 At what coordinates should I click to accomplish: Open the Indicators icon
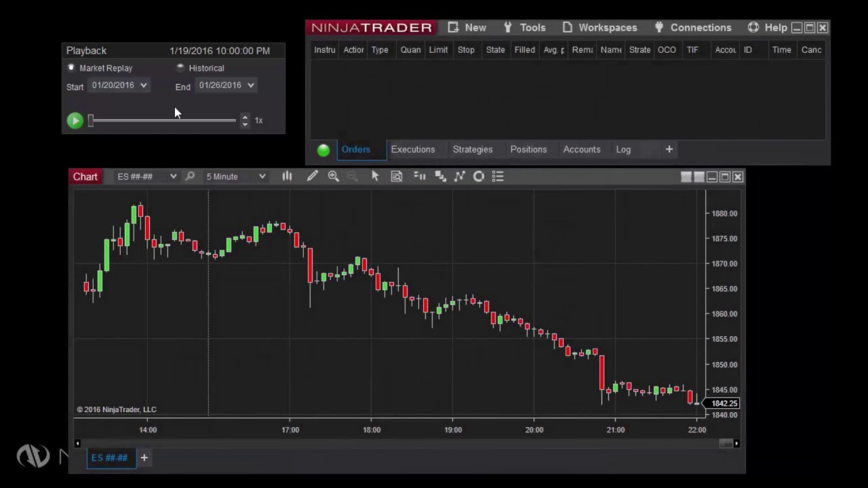459,177
